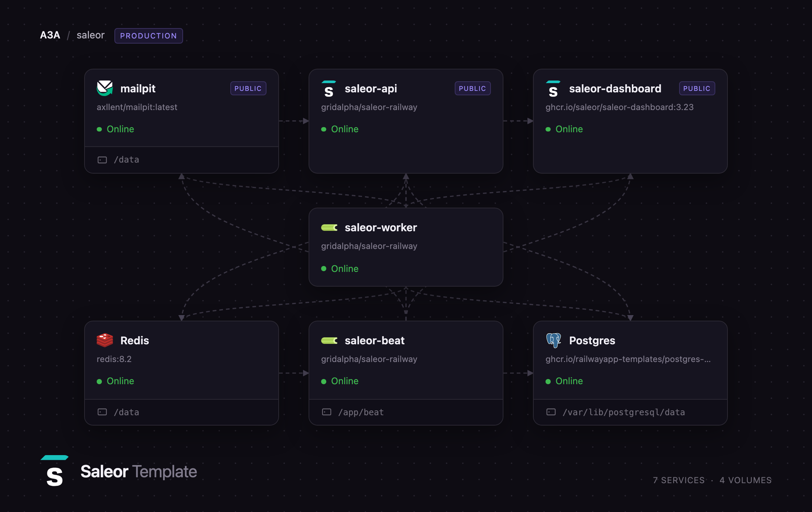Open the saleor project breadcrumb
The image size is (812, 512).
click(x=91, y=35)
